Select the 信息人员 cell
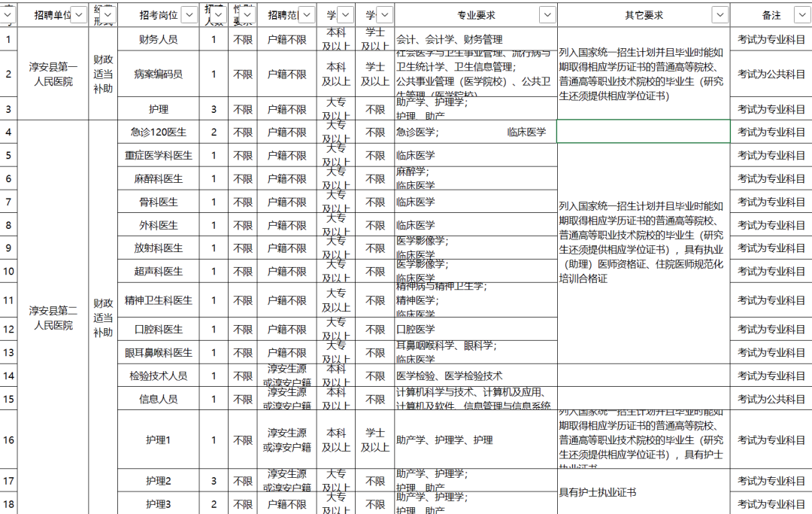This screenshot has width=812, height=514. [x=159, y=399]
